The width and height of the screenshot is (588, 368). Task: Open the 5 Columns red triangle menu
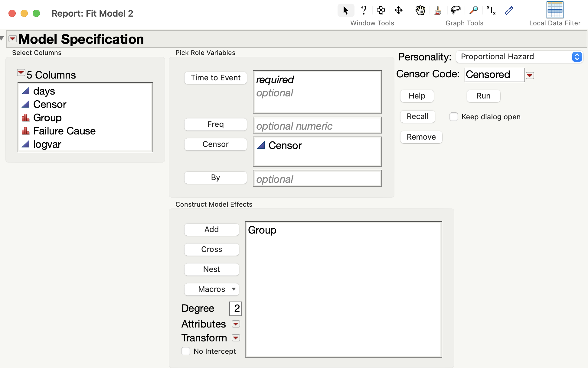21,73
